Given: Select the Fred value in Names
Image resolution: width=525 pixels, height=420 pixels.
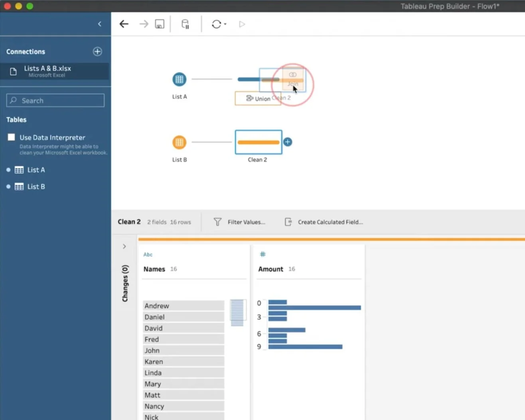Looking at the screenshot, I should 184,339.
